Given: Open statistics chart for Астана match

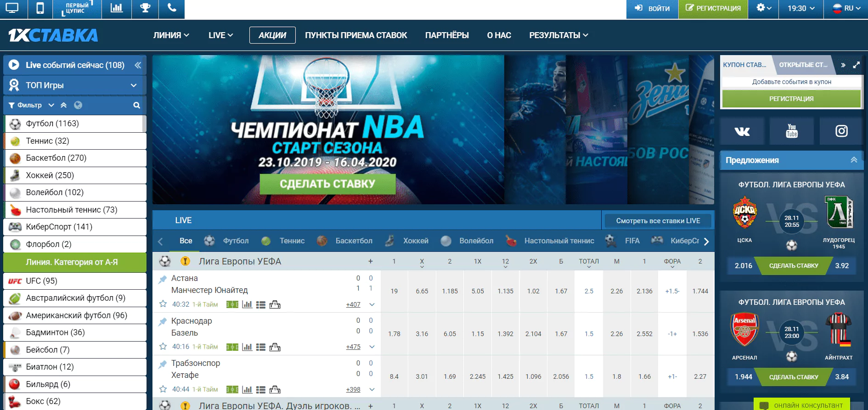Looking at the screenshot, I should coord(247,304).
